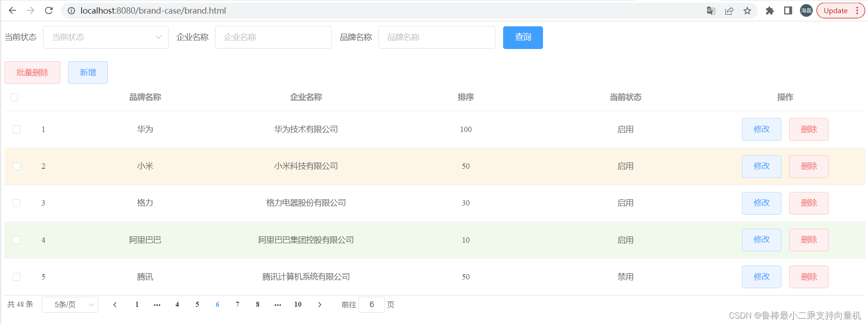The height and width of the screenshot is (324, 868).
Task: Open the 当前状态 dropdown filter
Action: 106,37
